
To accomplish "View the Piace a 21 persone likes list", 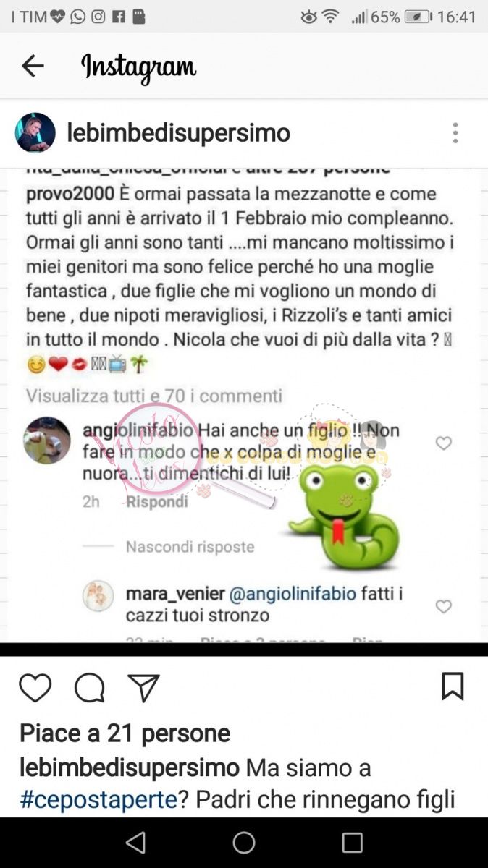I will tap(125, 733).
